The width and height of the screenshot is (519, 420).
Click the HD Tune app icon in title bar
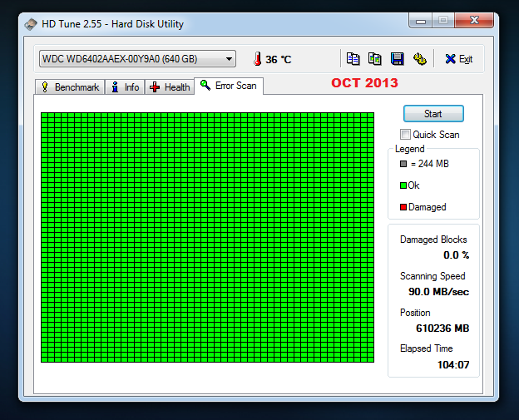click(x=31, y=24)
